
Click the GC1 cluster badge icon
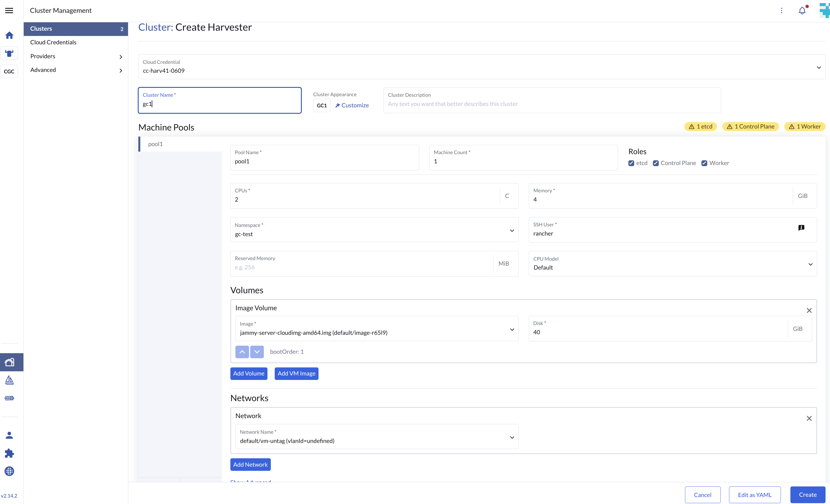(322, 105)
